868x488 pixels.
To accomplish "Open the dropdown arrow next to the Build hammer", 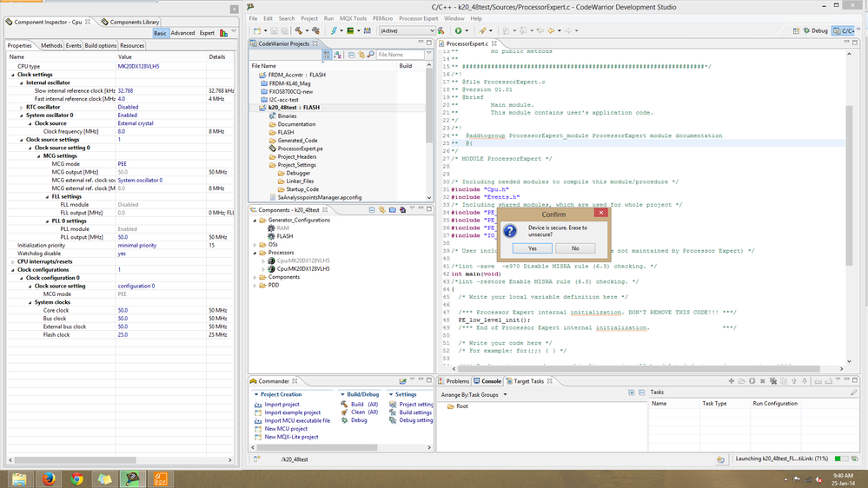I will click(306, 31).
